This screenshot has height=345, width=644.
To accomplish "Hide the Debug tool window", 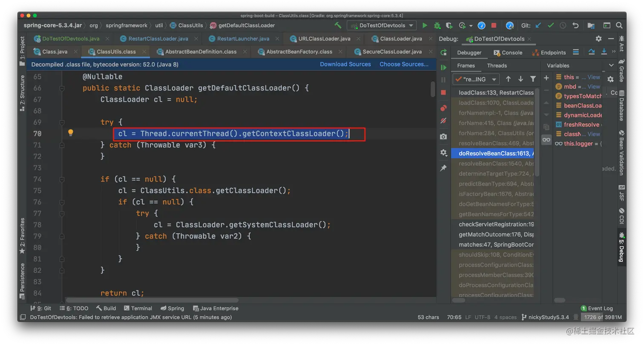I will pos(610,39).
